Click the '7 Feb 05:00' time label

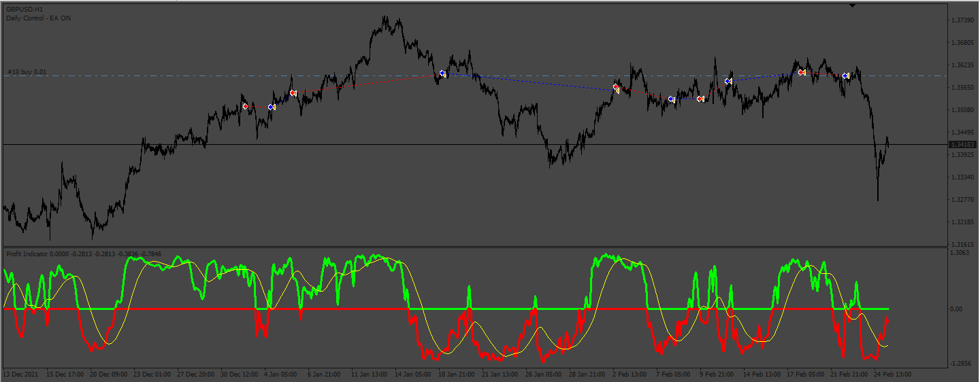click(x=674, y=374)
